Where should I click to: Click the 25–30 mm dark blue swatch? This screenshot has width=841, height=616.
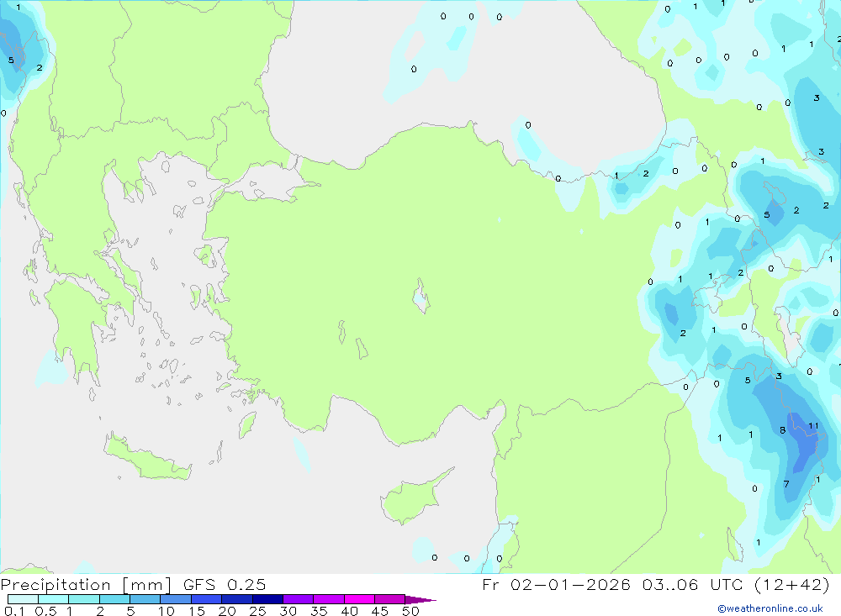(x=267, y=599)
